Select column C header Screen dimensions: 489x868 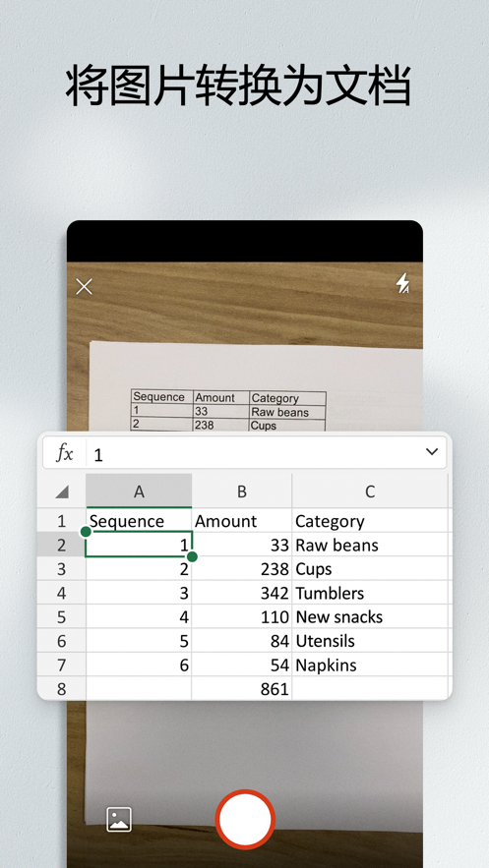[x=369, y=492]
